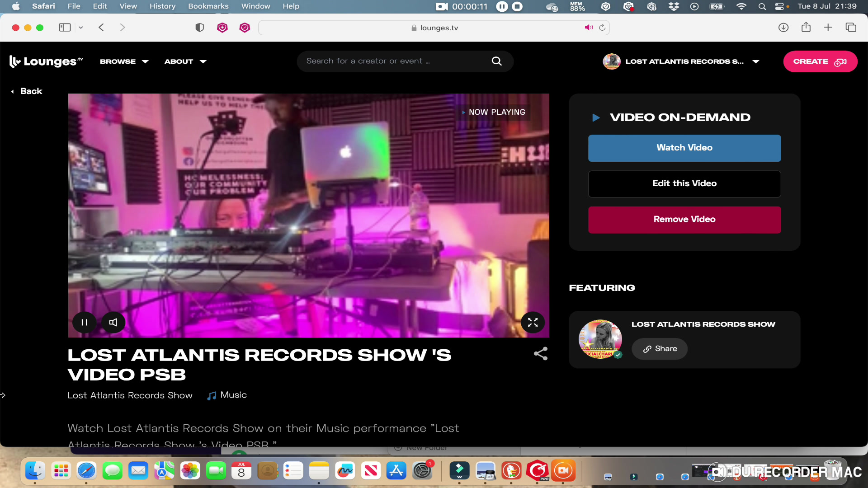This screenshot has width=868, height=488.
Task: Click Safari share toolbar icon
Action: click(806, 28)
